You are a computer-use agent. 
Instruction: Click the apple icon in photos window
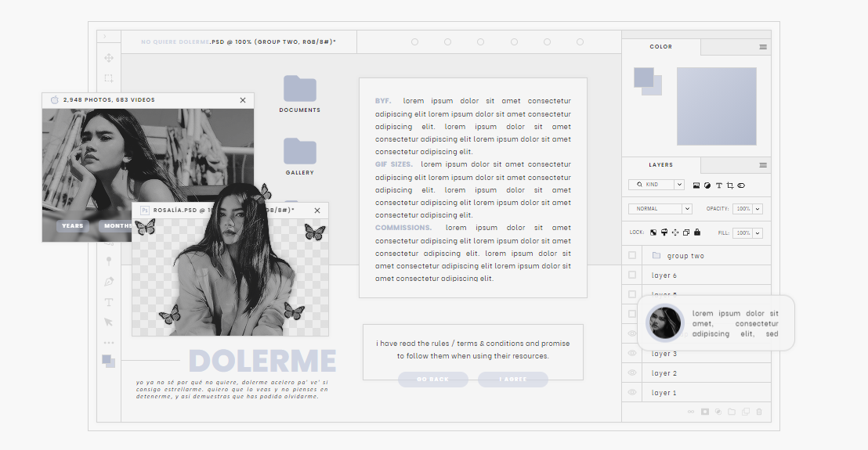(55, 100)
